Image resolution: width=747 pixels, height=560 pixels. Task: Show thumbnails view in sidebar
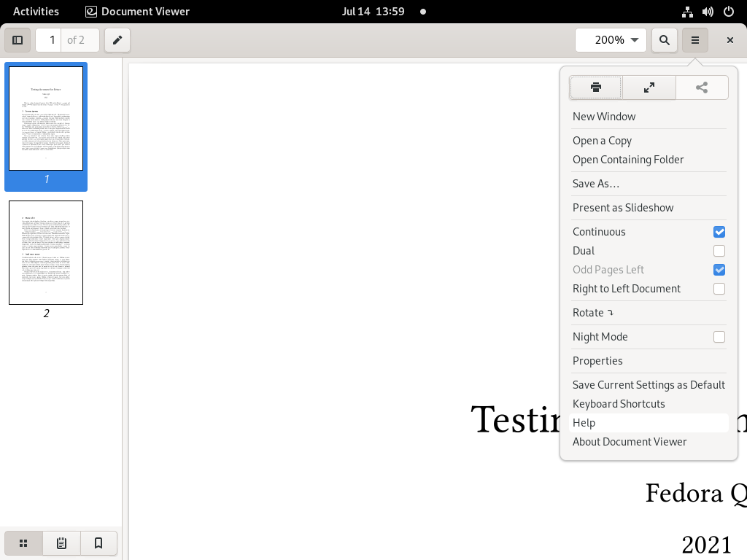pos(23,543)
